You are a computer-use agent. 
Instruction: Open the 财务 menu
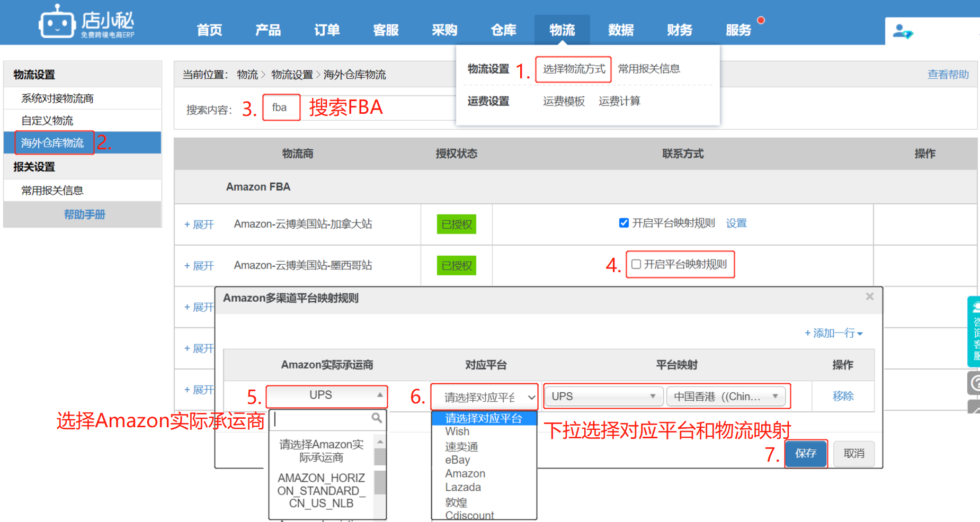[680, 30]
